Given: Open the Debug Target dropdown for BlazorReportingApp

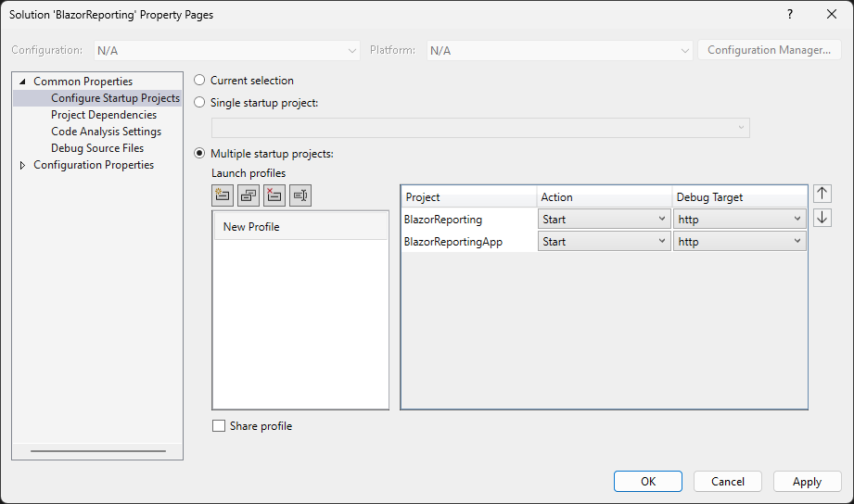Looking at the screenshot, I should coord(739,242).
